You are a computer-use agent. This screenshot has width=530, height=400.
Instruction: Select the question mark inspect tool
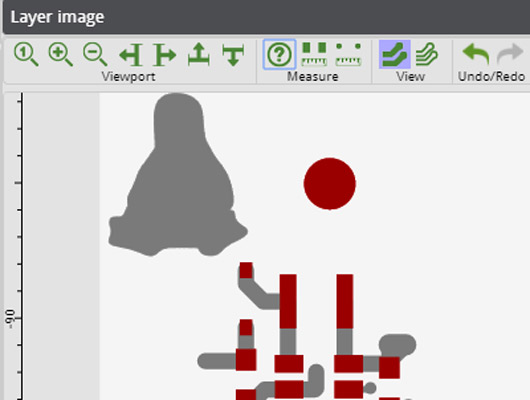point(280,54)
